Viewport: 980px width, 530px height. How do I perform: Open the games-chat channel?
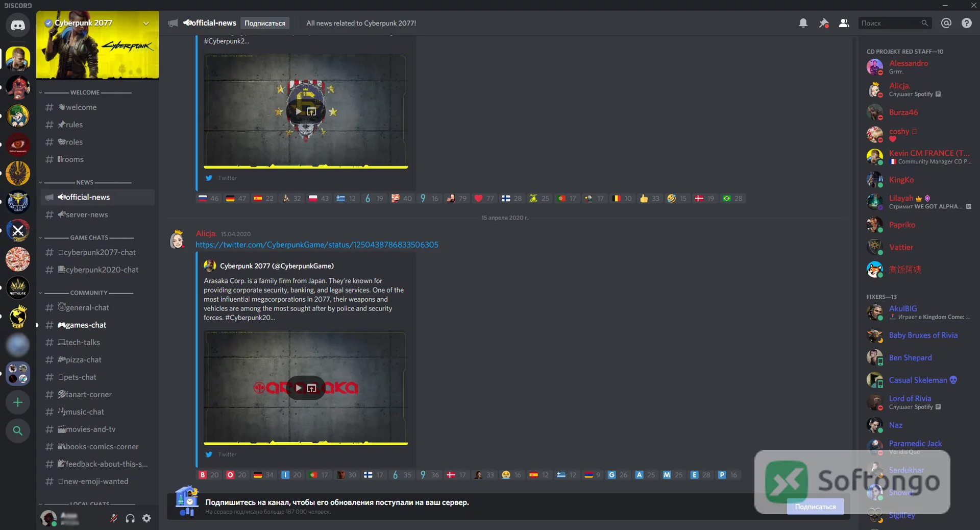tap(97, 325)
